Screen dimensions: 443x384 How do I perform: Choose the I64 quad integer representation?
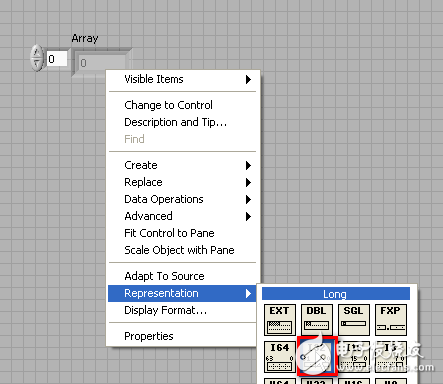pyautogui.click(x=280, y=357)
